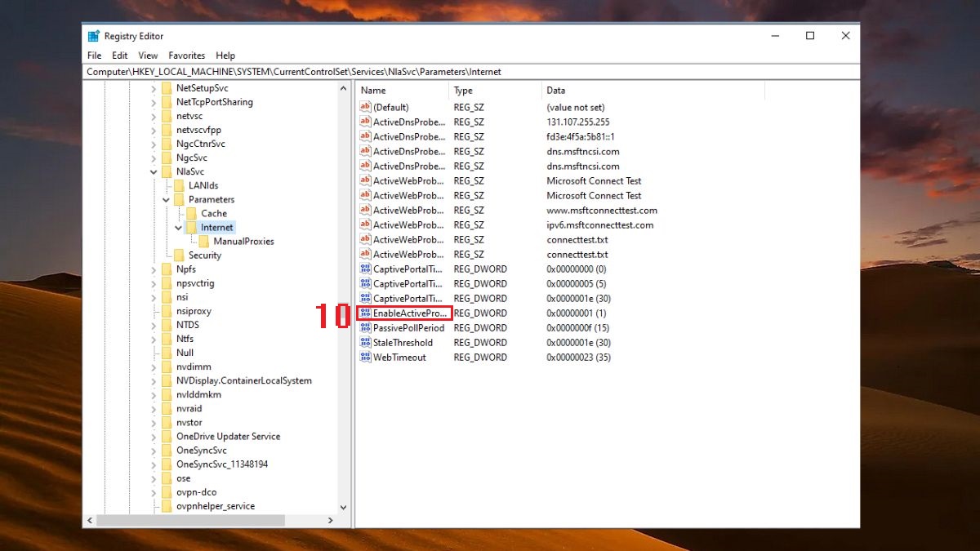The image size is (980, 551).
Task: Select the nvlddmkm key label
Action: point(198,394)
